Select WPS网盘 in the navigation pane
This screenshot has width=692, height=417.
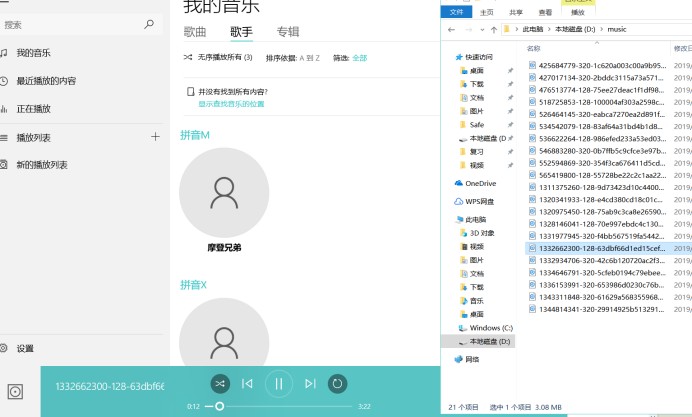pos(479,202)
